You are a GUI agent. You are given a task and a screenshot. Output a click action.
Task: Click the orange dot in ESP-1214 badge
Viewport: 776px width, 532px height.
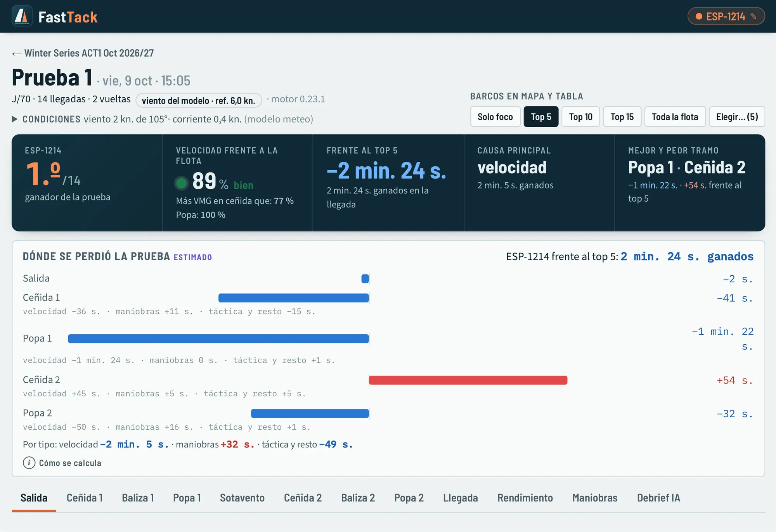point(699,16)
